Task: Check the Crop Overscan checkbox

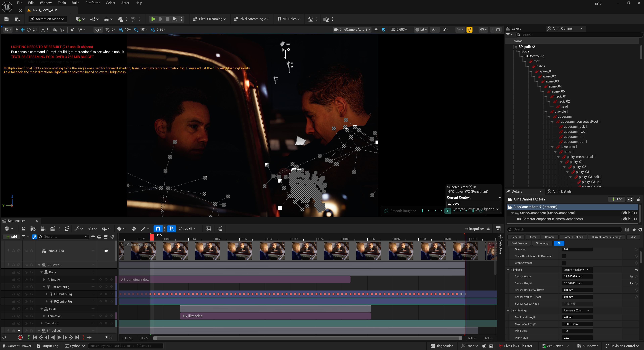Action: tap(564, 263)
